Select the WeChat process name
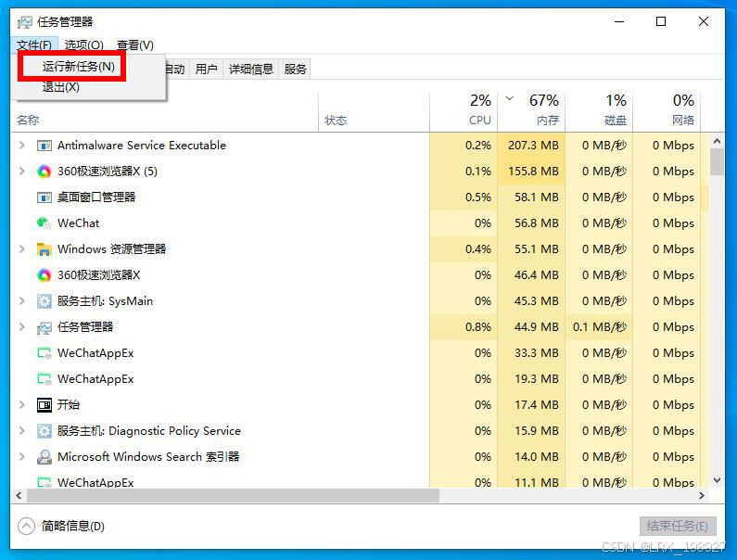This screenshot has height=560, width=737. click(79, 223)
